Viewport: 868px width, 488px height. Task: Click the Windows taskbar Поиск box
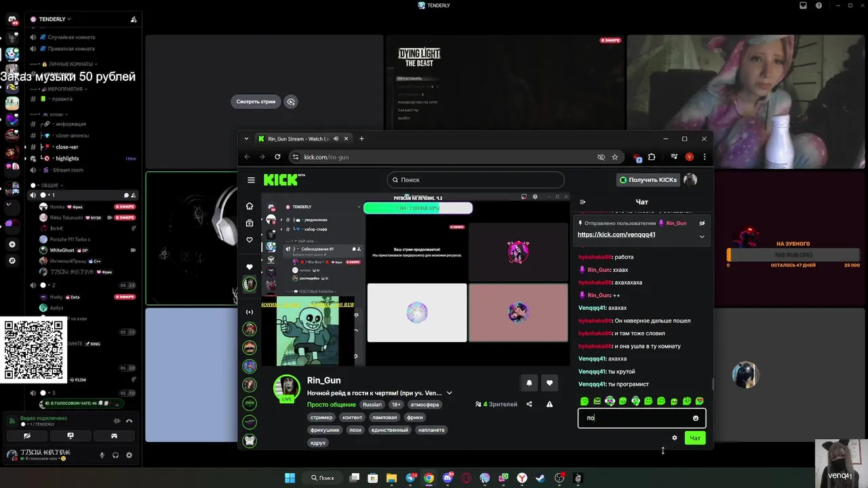click(x=322, y=478)
